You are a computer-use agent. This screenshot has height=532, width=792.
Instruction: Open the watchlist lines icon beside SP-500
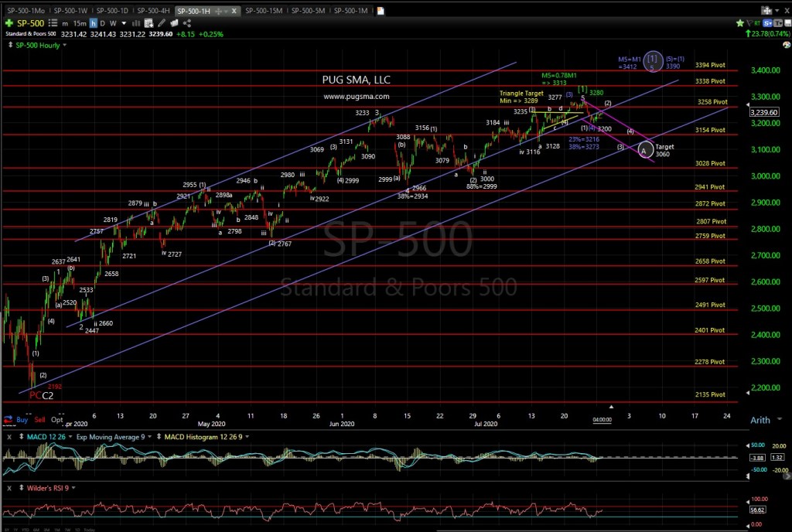(x=53, y=23)
